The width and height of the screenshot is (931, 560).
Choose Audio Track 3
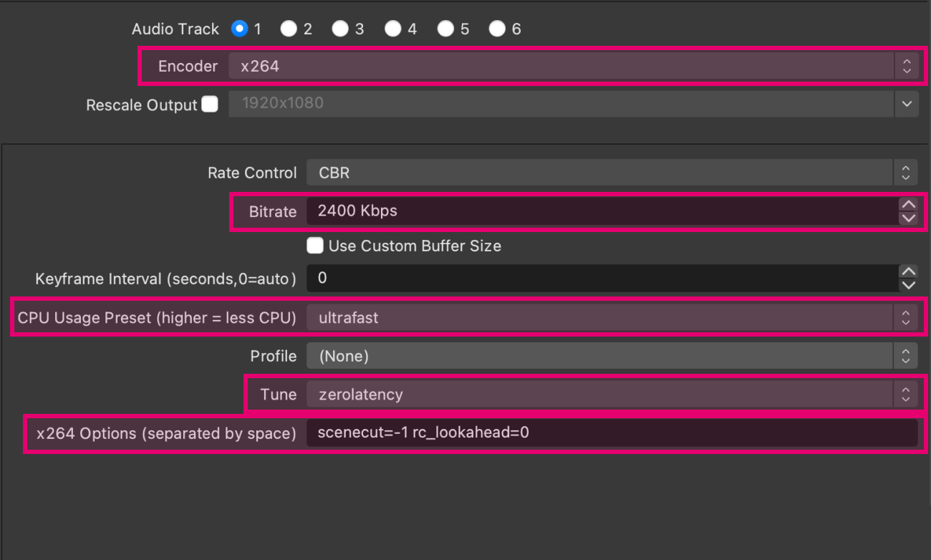[x=341, y=29]
